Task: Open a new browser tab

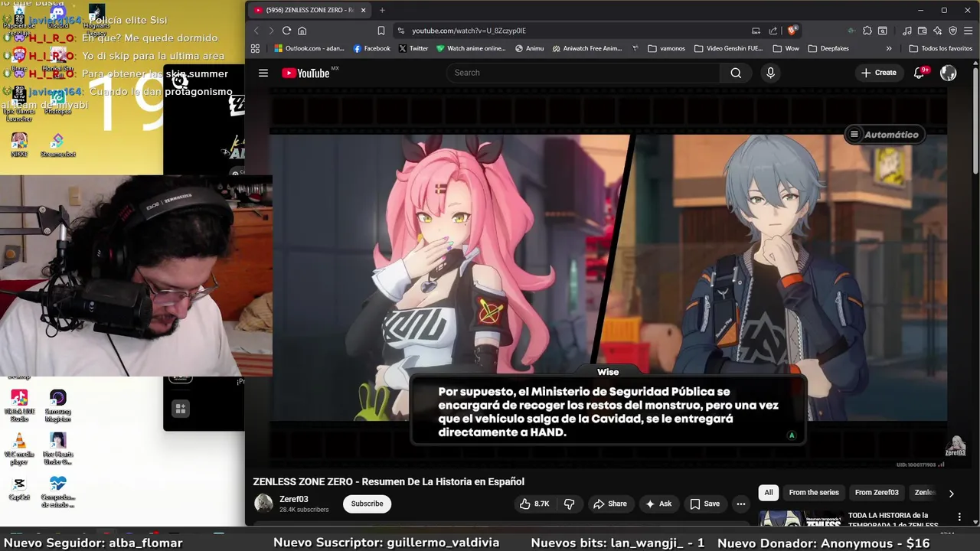Action: point(382,10)
